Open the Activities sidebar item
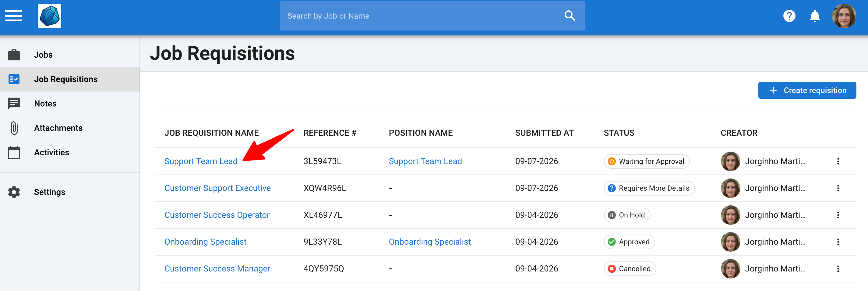The height and width of the screenshot is (291, 868). [x=70, y=152]
